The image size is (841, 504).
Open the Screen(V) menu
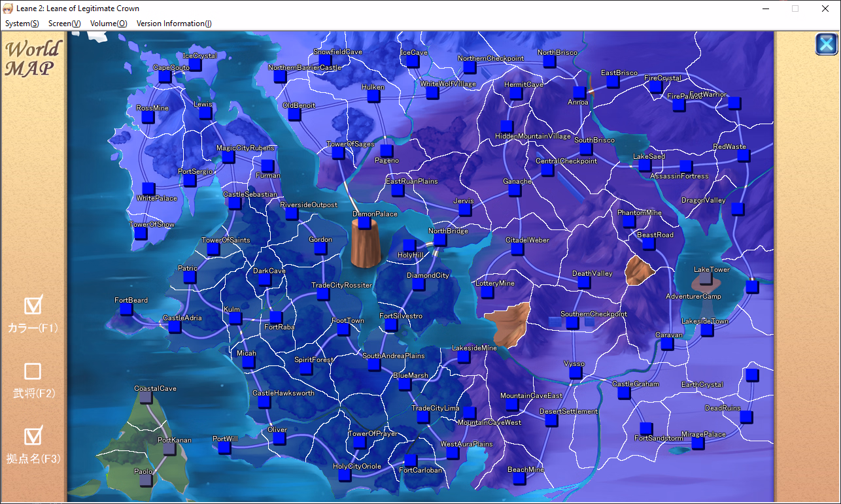64,24
